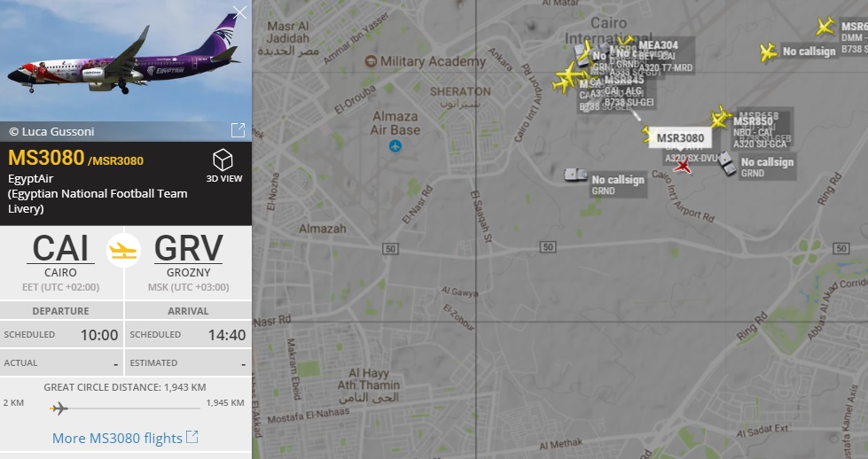
Task: Select the MSR850 aircraft icon
Action: (720, 117)
